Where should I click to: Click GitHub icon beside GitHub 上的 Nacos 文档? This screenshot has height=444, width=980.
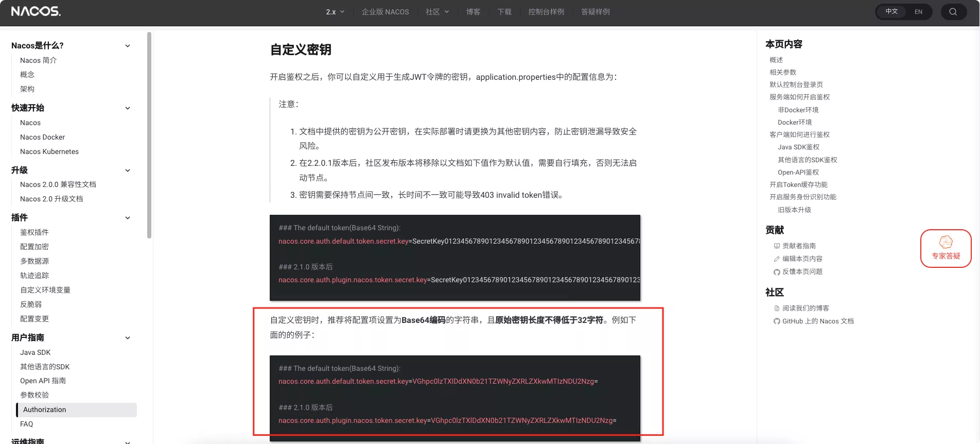pos(777,321)
